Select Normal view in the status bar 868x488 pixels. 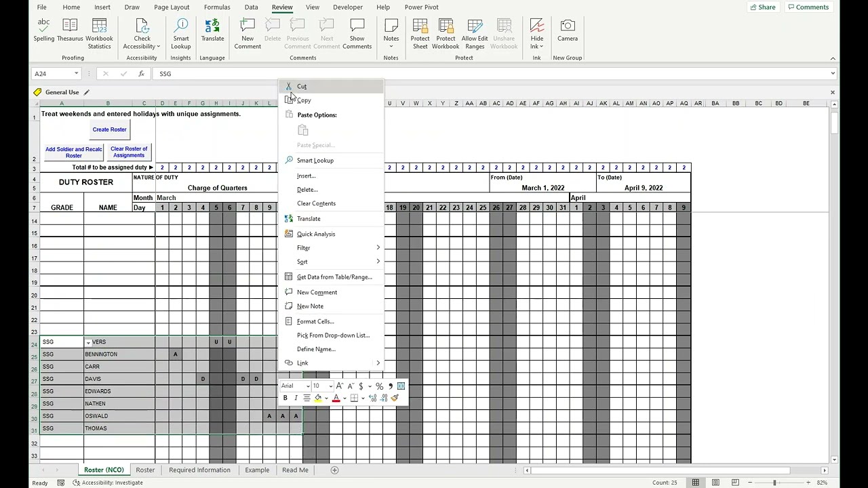696,483
